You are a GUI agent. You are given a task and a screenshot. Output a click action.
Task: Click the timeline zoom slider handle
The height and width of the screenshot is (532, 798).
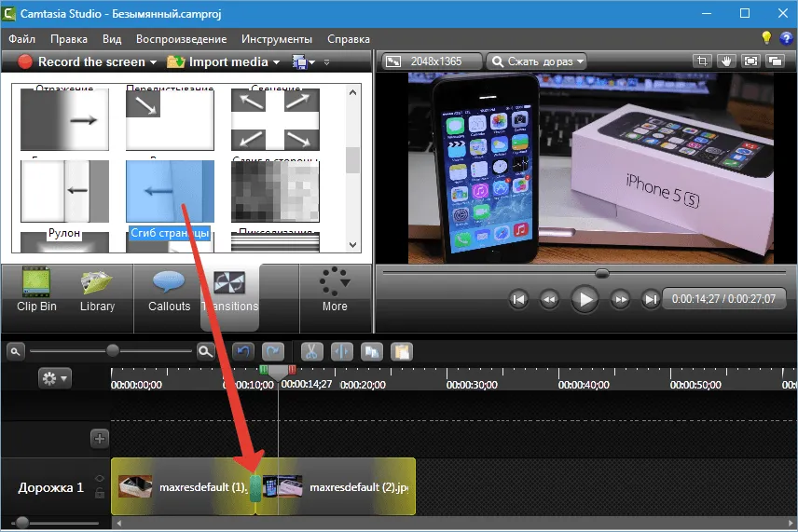point(113,350)
